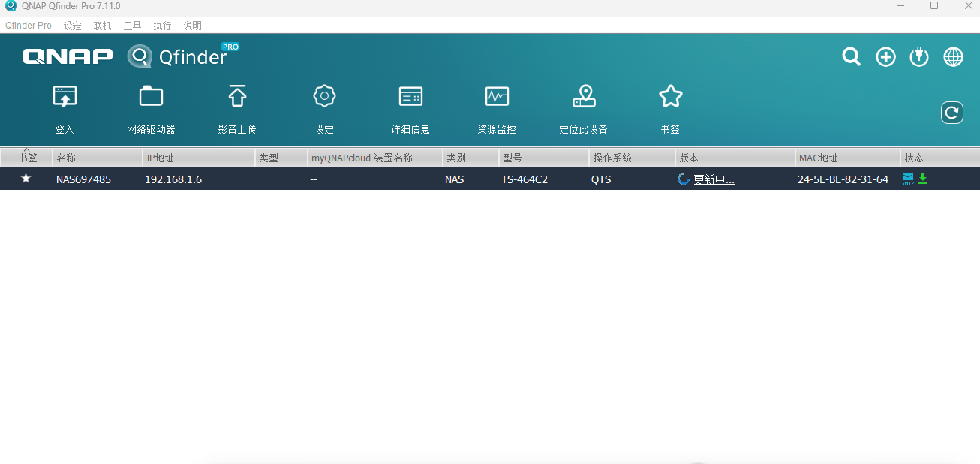Sort by 类别 column header

pyautogui.click(x=471, y=158)
